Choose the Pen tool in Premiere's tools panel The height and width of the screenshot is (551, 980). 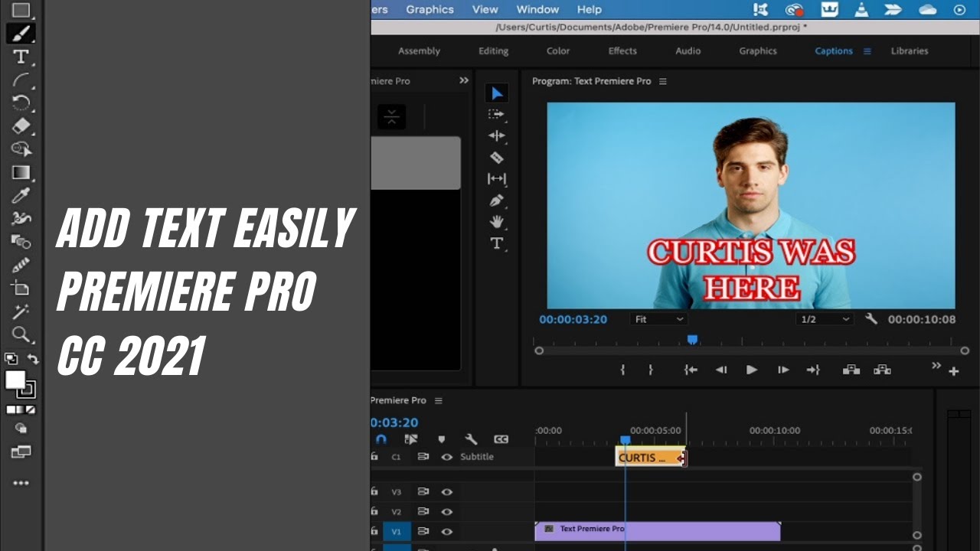tap(497, 201)
